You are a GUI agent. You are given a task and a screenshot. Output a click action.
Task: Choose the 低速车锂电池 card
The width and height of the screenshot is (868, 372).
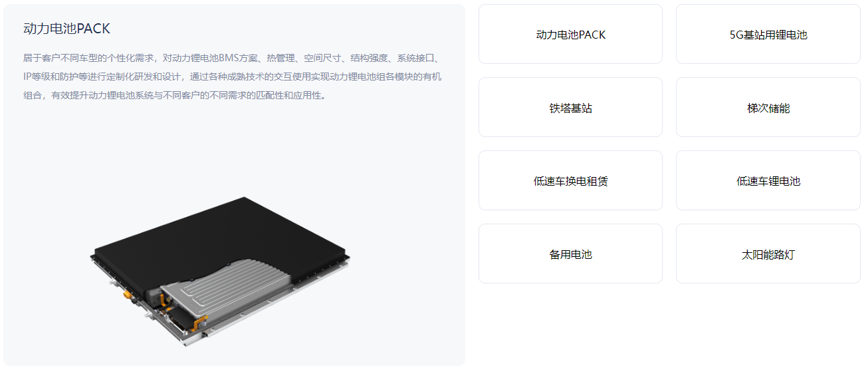(x=768, y=180)
